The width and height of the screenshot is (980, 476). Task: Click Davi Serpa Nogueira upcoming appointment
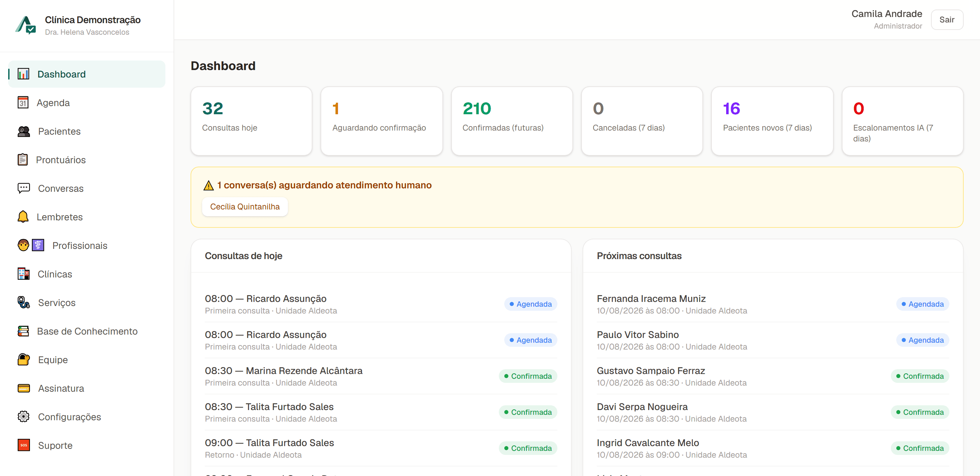773,412
